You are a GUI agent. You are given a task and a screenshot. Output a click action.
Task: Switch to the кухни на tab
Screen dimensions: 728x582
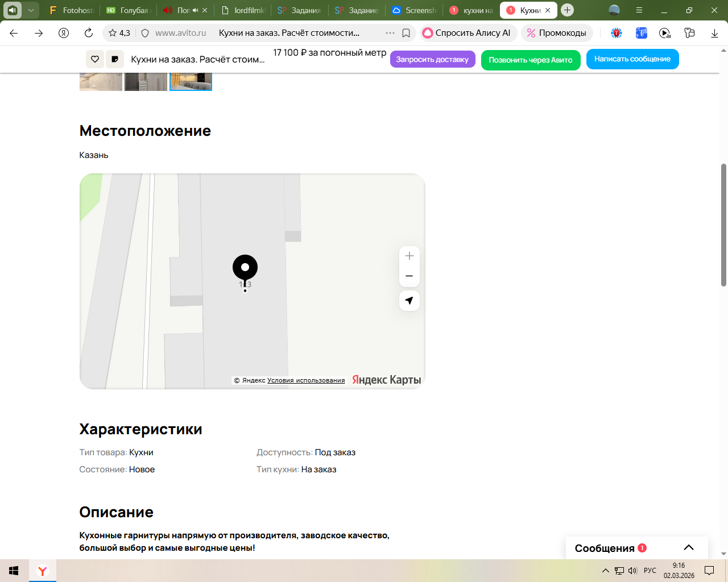click(x=471, y=10)
